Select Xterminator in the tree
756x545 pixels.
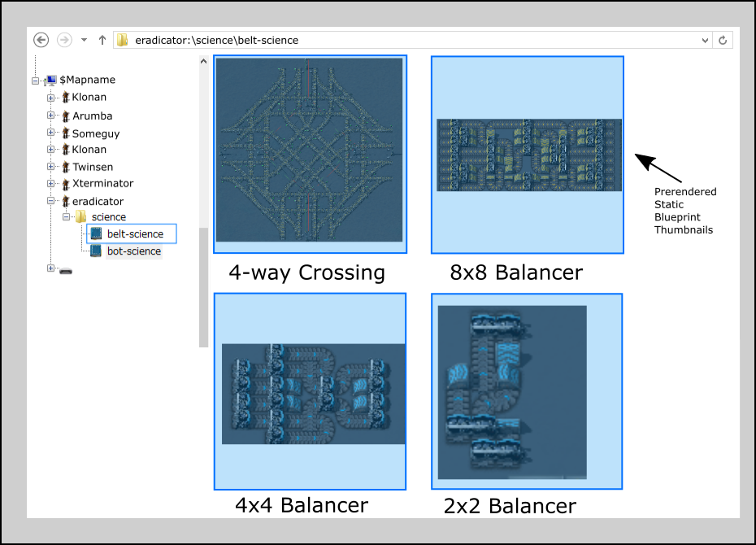coord(103,183)
